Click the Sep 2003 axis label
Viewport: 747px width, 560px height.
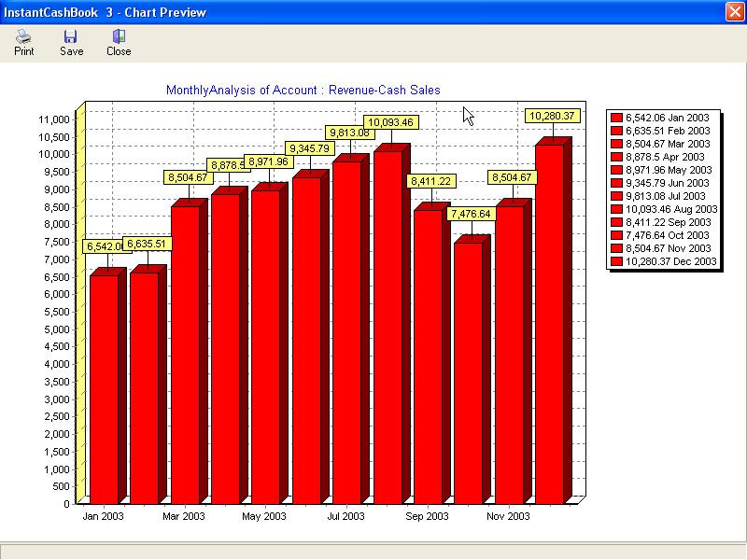coord(427,516)
